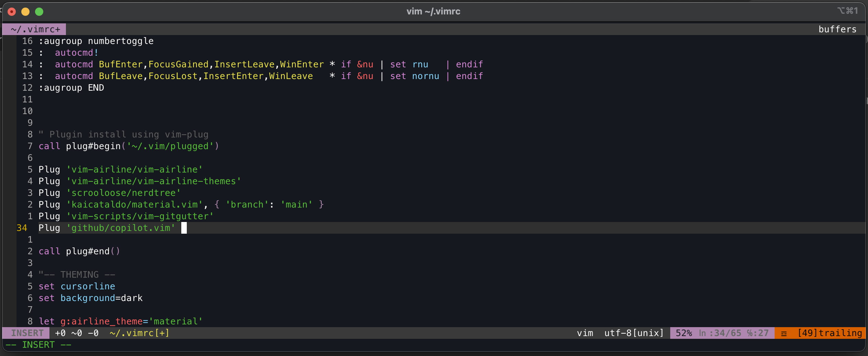This screenshot has height=356, width=868.
Task: Place cursor on 'github/copilot.vim' plugin string
Action: coord(121,228)
